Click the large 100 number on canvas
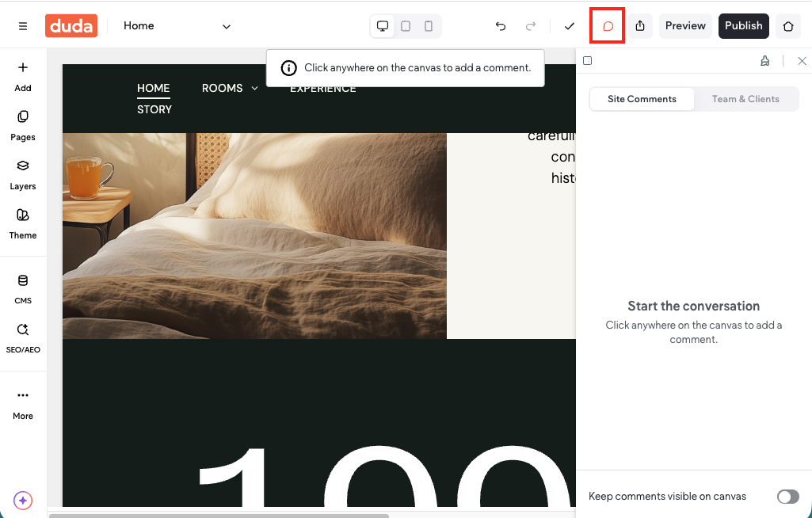The height and width of the screenshot is (518, 812). click(x=386, y=475)
